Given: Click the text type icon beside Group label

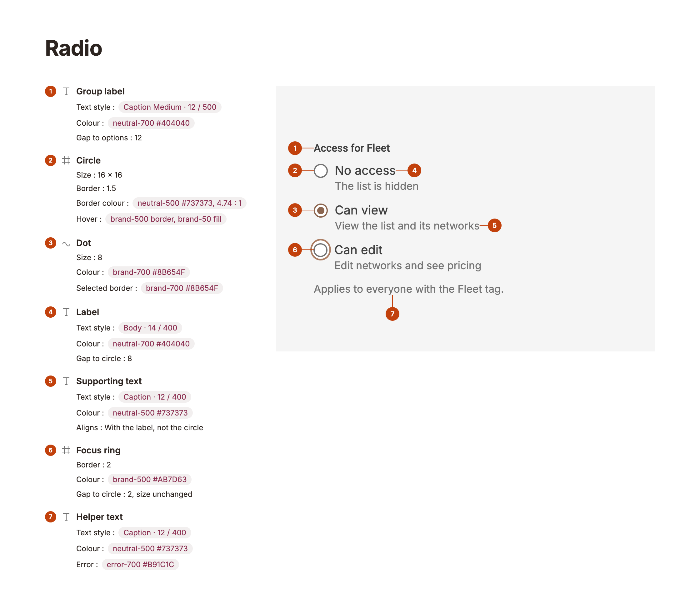Looking at the screenshot, I should [66, 91].
